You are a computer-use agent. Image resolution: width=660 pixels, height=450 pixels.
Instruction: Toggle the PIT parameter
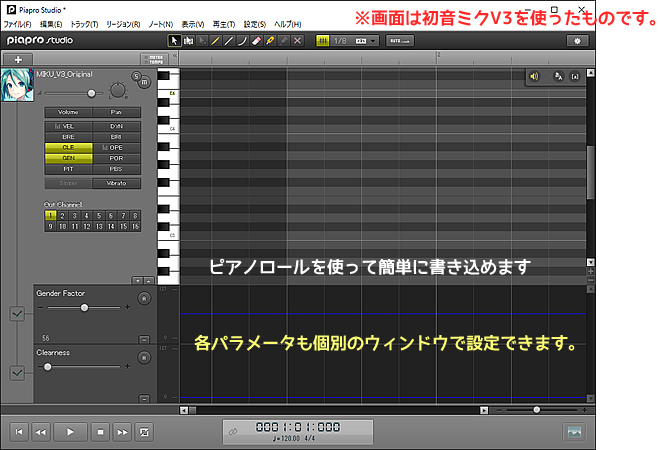point(68,169)
